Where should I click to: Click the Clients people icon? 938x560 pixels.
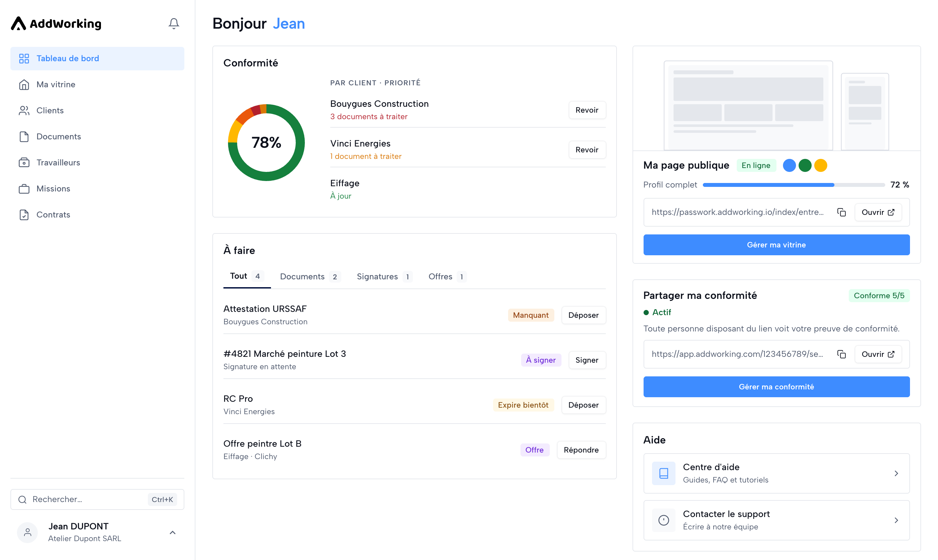24,111
